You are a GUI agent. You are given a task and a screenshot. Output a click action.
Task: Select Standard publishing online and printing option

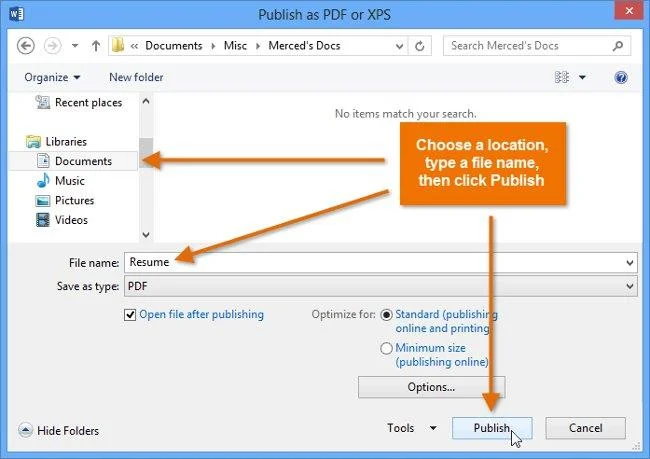point(386,315)
